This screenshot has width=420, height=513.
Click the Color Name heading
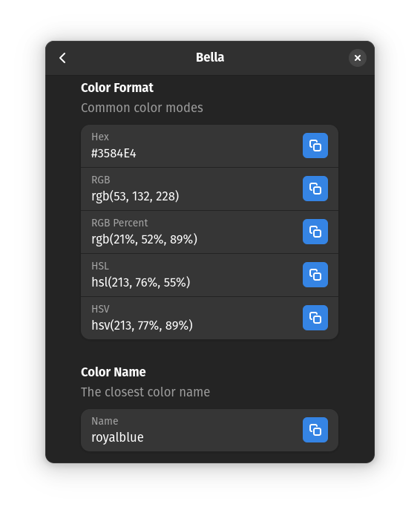[x=114, y=372]
